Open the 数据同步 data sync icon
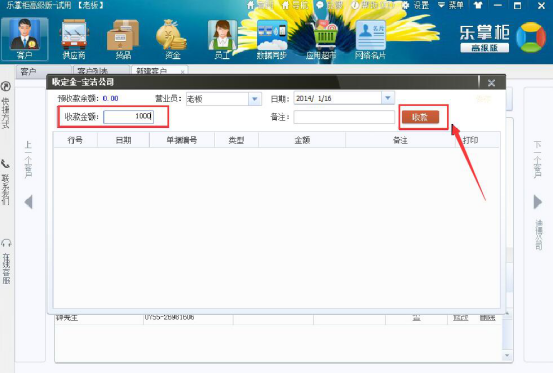The image size is (554, 374). 272,39
